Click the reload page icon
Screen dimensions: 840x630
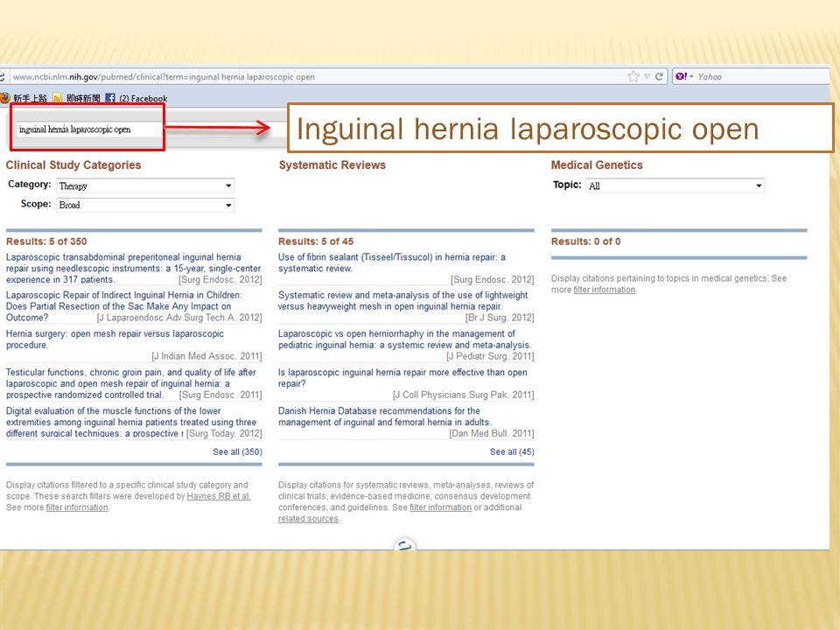coord(659,77)
